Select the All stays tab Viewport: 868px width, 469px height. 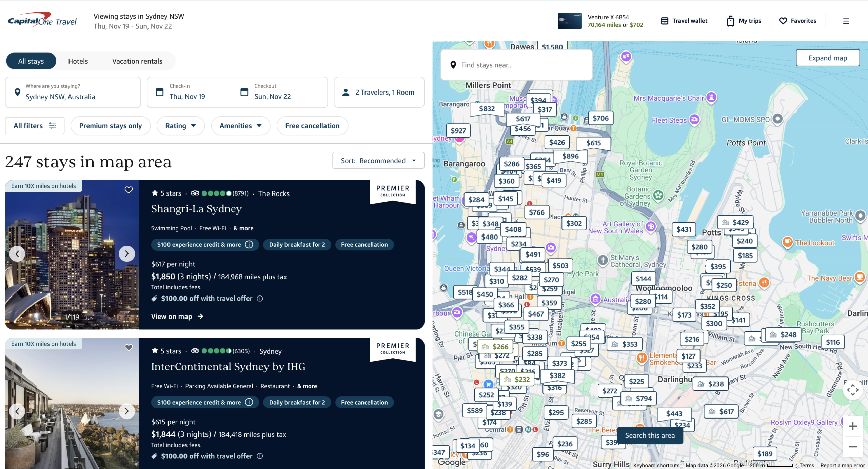click(31, 61)
